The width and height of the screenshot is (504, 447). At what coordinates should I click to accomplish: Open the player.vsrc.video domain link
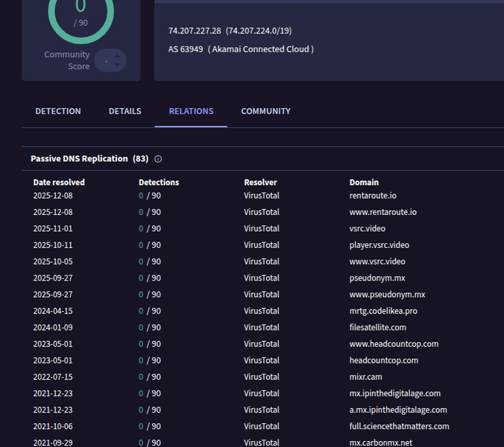tap(379, 246)
